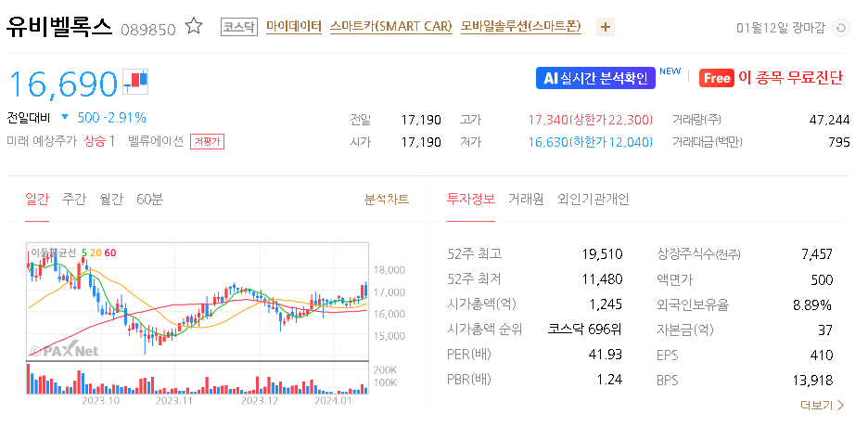The height and width of the screenshot is (427, 868).
Task: Click the daily price chart image
Action: [x=198, y=302]
